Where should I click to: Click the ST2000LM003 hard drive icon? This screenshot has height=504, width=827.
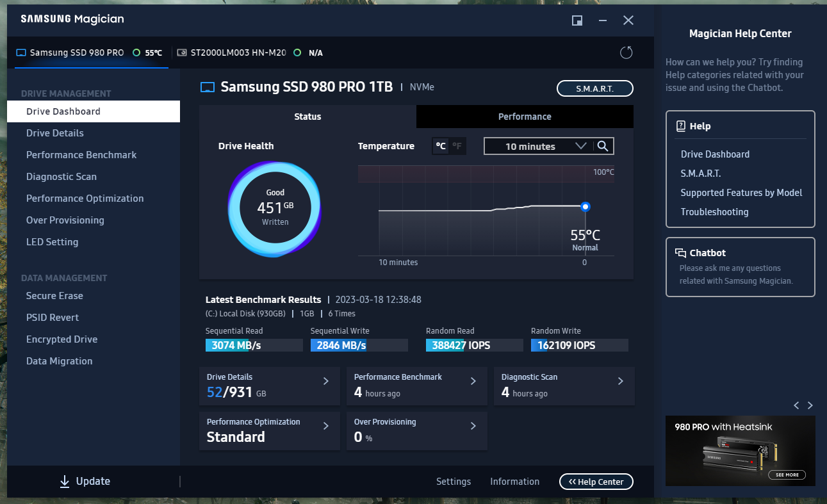(x=182, y=53)
